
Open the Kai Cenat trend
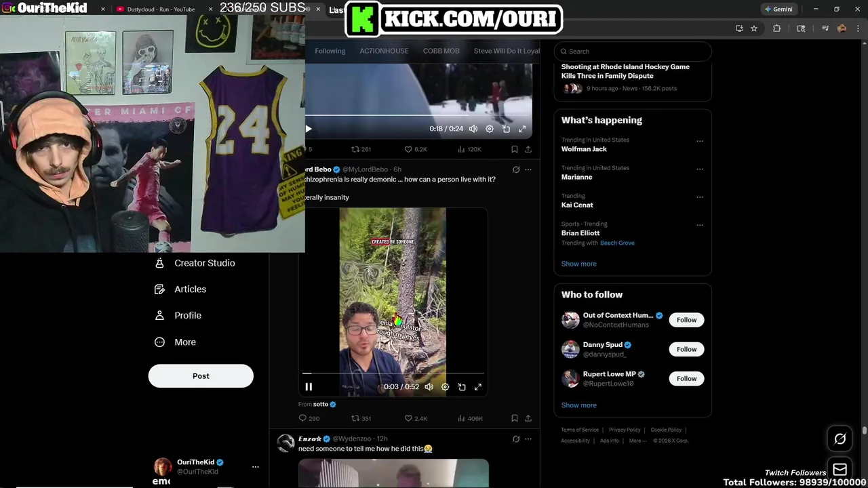(x=577, y=205)
